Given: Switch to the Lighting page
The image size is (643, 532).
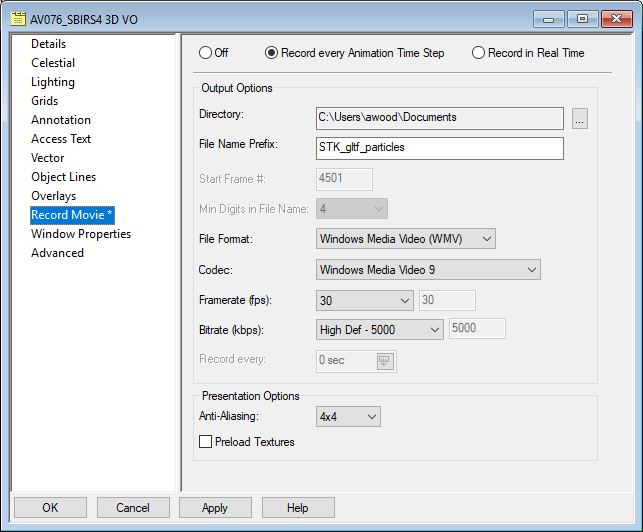Looking at the screenshot, I should coord(53,82).
